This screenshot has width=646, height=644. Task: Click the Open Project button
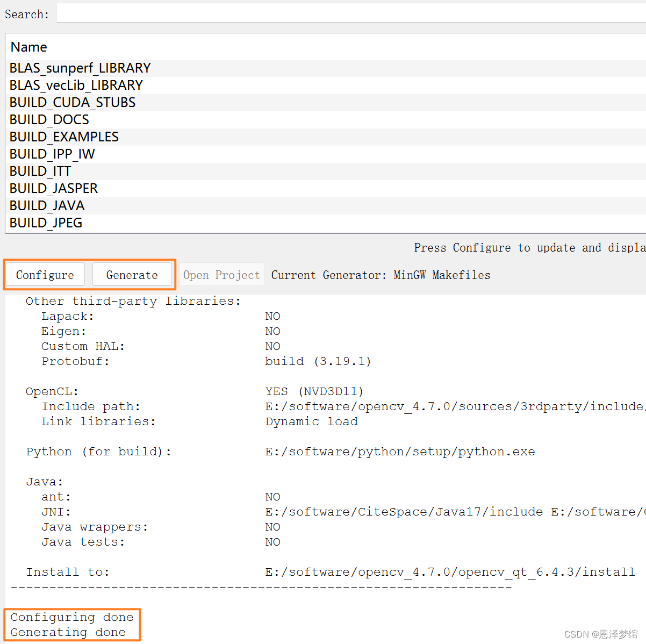tap(221, 275)
